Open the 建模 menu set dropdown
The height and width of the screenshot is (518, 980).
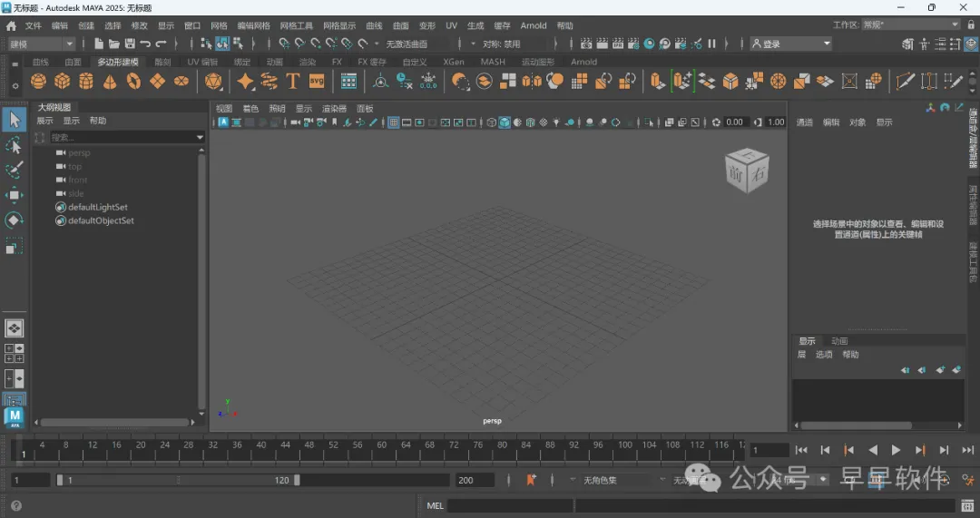click(x=42, y=44)
